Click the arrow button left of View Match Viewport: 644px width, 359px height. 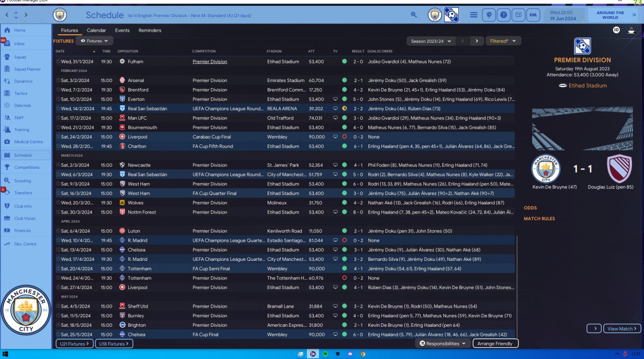coord(594,329)
